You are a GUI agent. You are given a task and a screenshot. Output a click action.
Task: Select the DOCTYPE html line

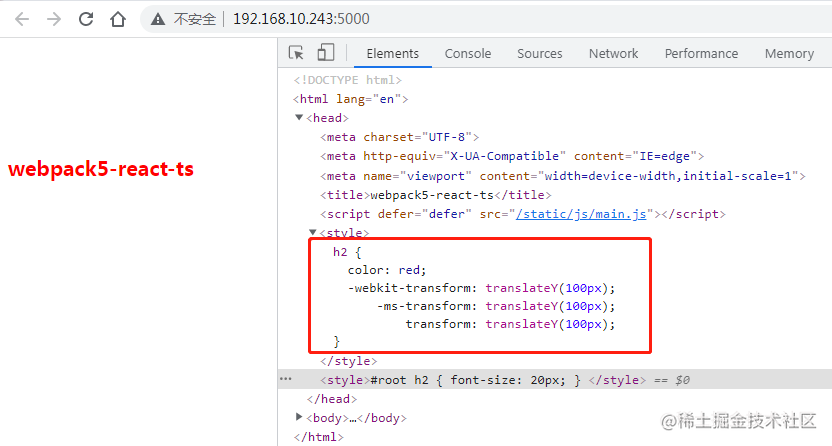348,80
